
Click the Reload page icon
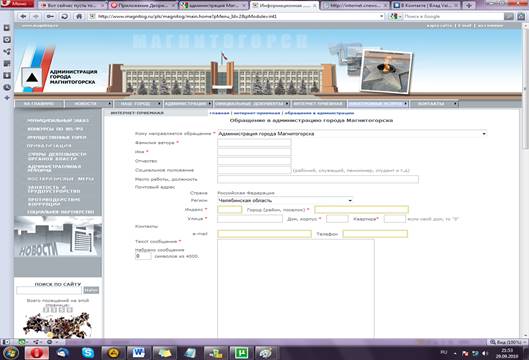pos(64,16)
